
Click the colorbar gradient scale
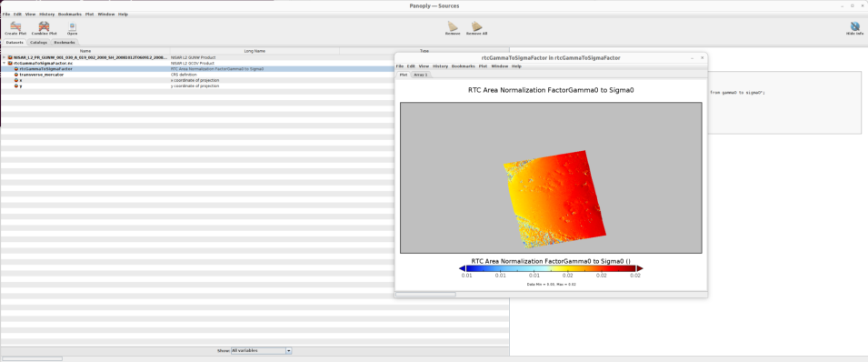pos(551,268)
